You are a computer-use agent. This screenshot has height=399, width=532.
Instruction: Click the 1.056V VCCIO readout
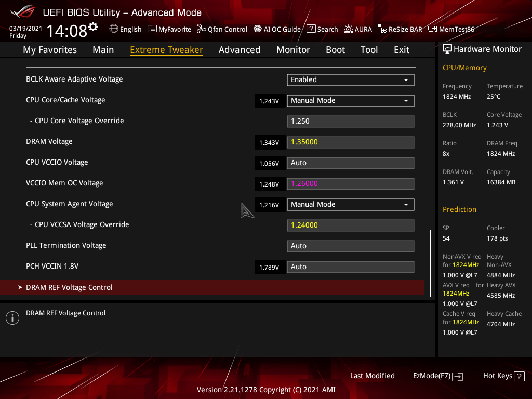269,164
